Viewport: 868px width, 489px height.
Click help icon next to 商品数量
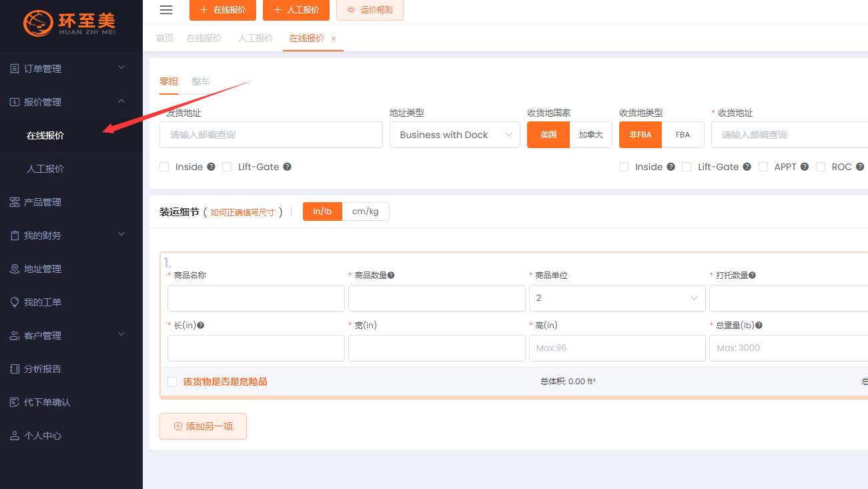[391, 275]
